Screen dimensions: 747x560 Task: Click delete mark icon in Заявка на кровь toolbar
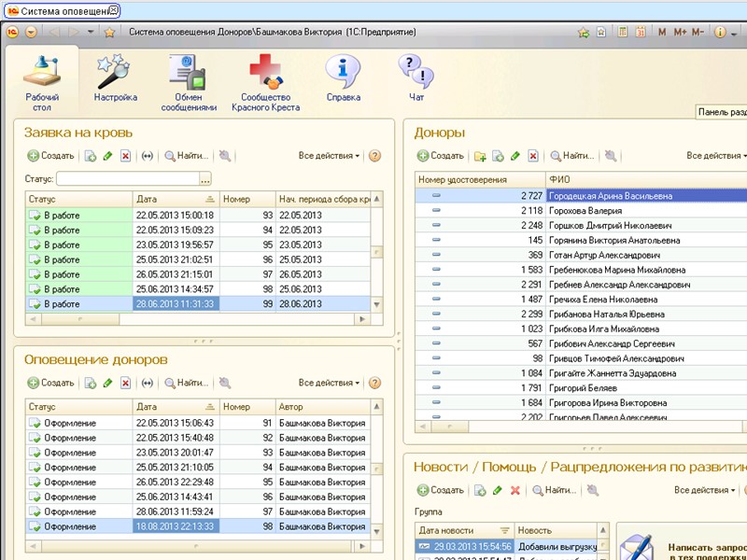click(x=125, y=157)
